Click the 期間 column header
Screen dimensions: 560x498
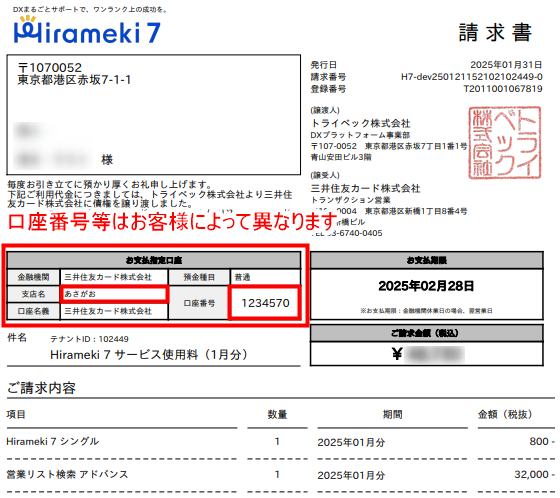(392, 414)
